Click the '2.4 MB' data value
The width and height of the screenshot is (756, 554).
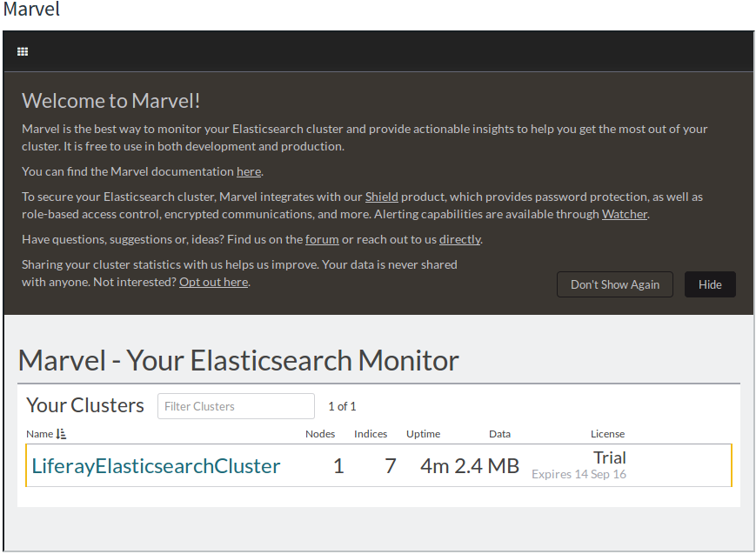pos(486,466)
